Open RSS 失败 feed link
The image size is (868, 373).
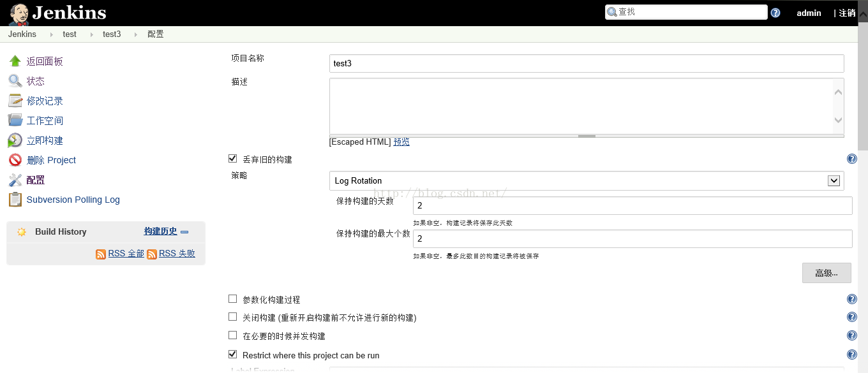[x=177, y=254]
